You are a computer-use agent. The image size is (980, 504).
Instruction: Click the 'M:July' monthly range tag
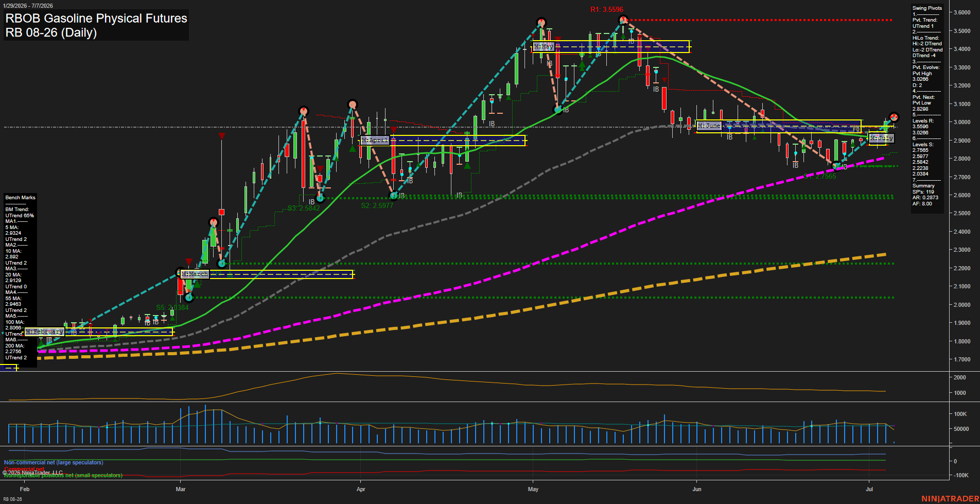pos(882,138)
